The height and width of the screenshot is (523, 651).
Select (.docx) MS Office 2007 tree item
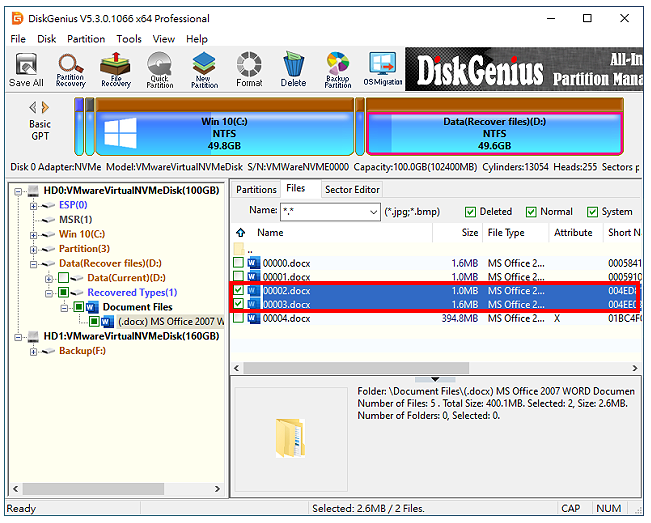coord(171,322)
